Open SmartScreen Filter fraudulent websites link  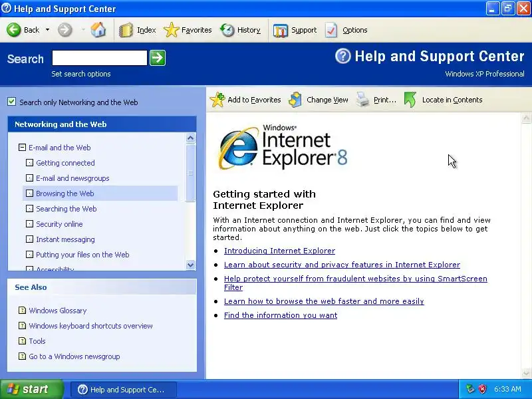tap(356, 283)
